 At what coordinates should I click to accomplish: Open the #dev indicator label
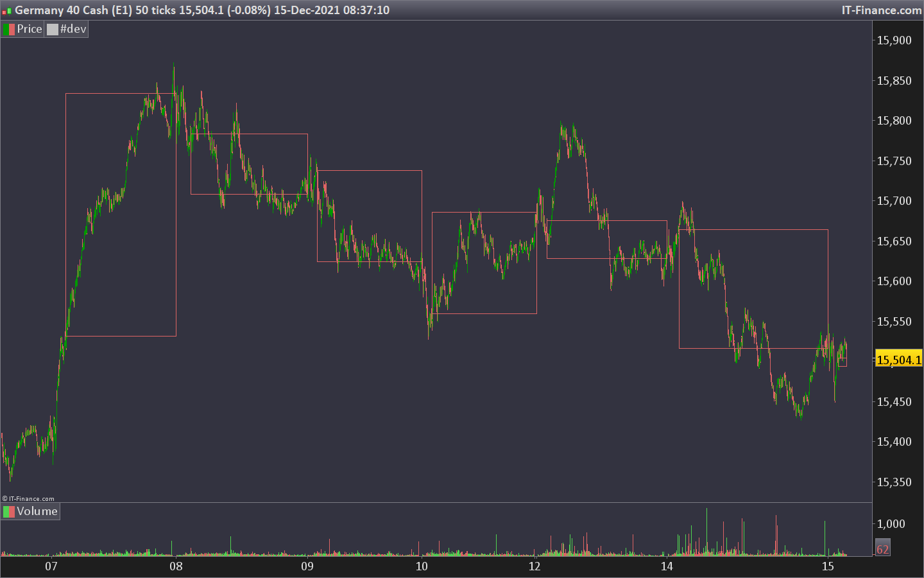pos(73,29)
